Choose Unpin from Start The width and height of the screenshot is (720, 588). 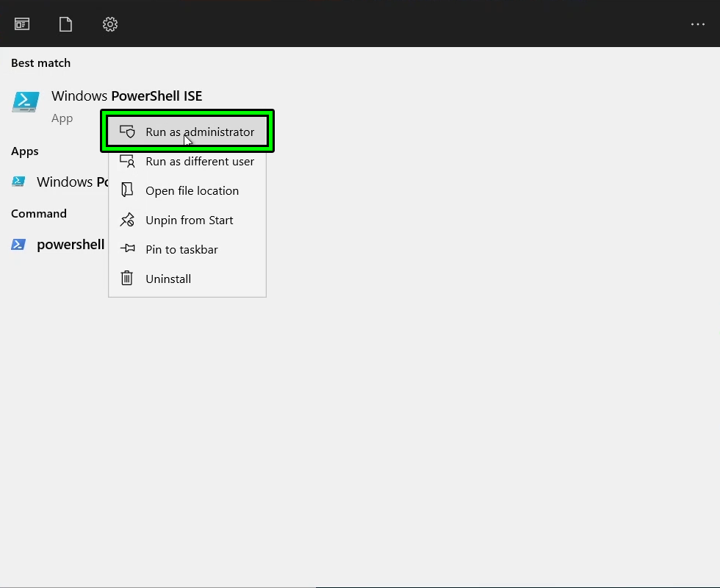coord(189,220)
